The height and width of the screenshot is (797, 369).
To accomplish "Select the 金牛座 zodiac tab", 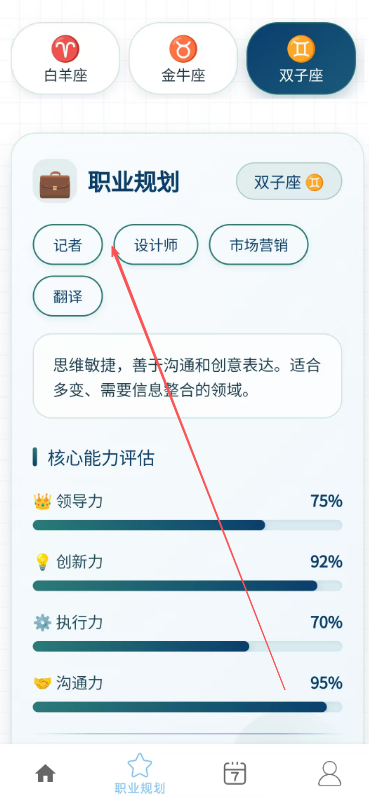I will pos(183,58).
